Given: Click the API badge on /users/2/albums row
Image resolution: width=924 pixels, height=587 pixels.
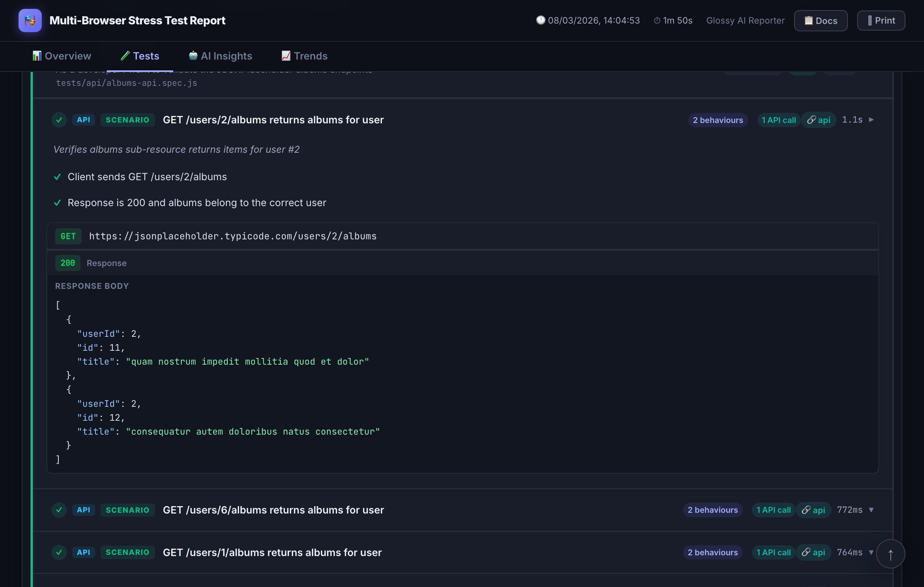Looking at the screenshot, I should coord(84,120).
